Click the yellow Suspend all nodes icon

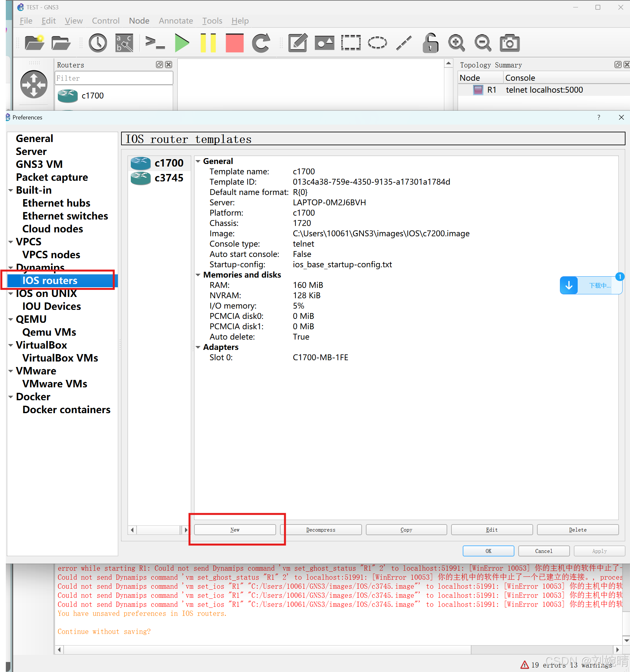pyautogui.click(x=208, y=43)
